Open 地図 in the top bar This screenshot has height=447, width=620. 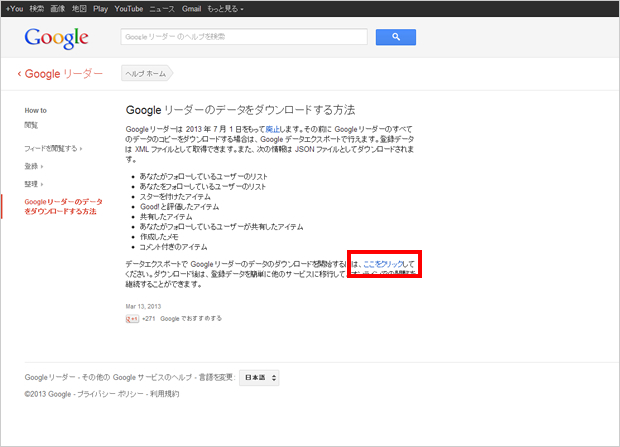79,9
